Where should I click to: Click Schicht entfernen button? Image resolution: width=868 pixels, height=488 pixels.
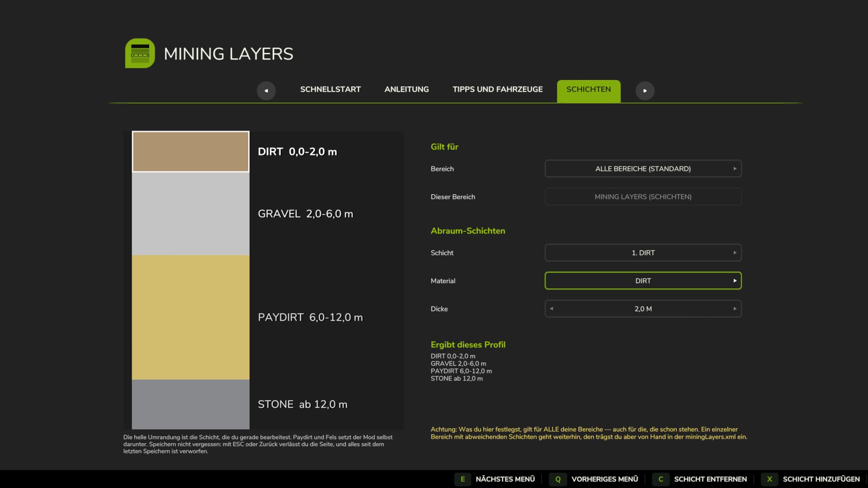710,479
